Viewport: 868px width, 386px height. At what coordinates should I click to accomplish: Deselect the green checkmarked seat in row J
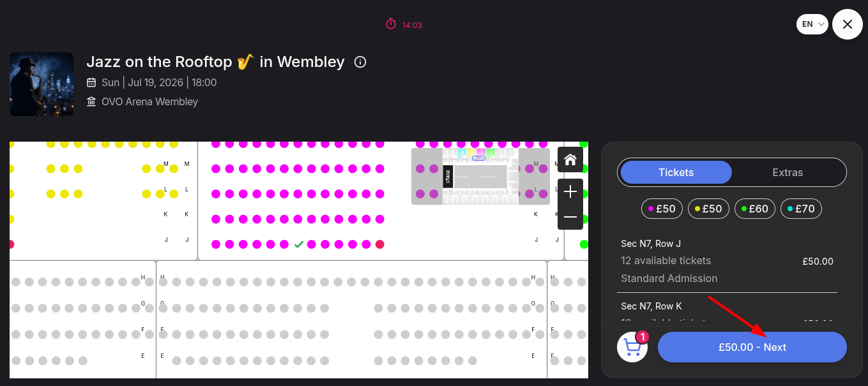point(298,244)
